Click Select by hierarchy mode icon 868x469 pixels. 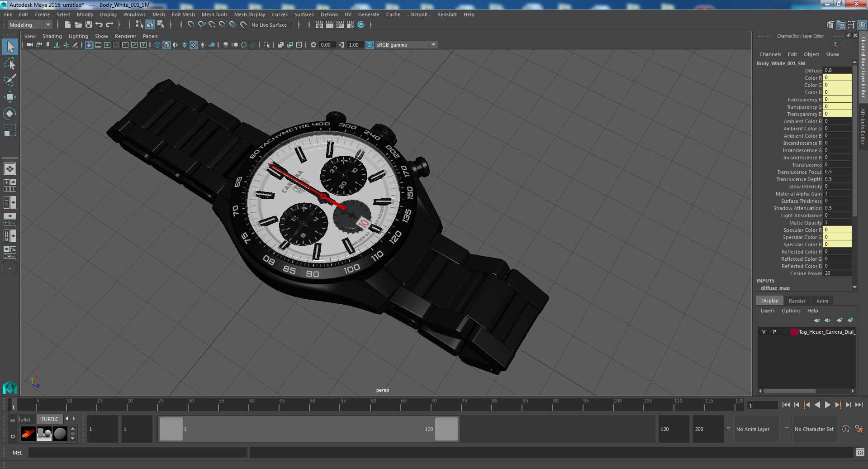[139, 25]
